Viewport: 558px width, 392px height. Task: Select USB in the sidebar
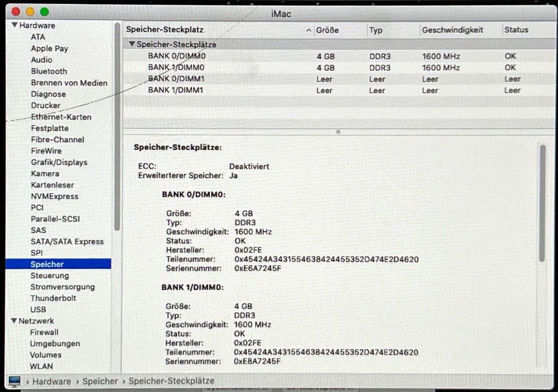click(x=38, y=310)
